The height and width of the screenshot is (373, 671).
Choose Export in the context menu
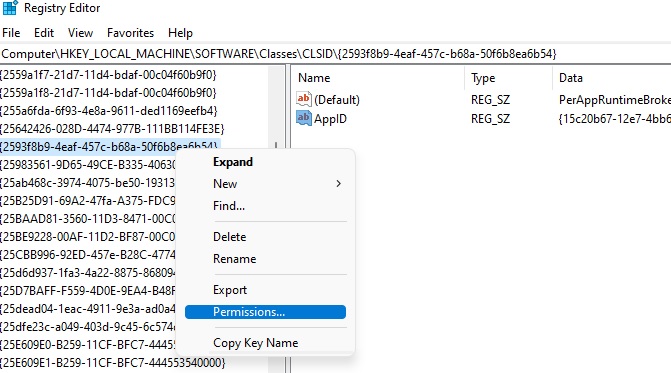pyautogui.click(x=230, y=290)
